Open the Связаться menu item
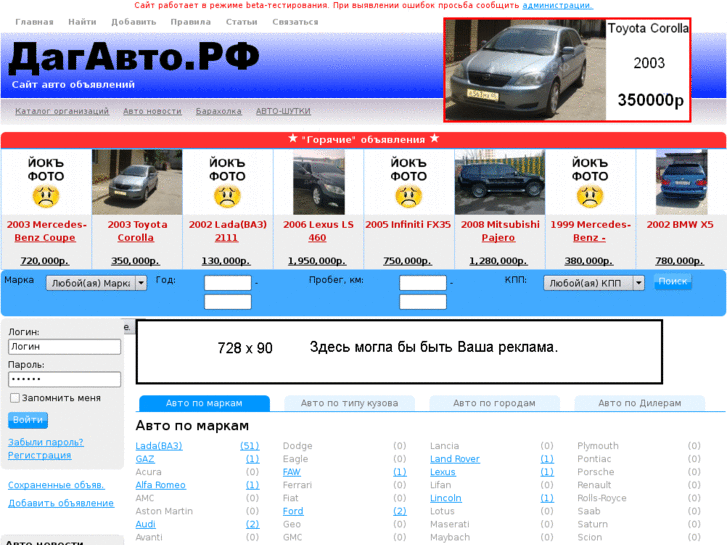Image resolution: width=727 pixels, height=545 pixels. coord(295,22)
